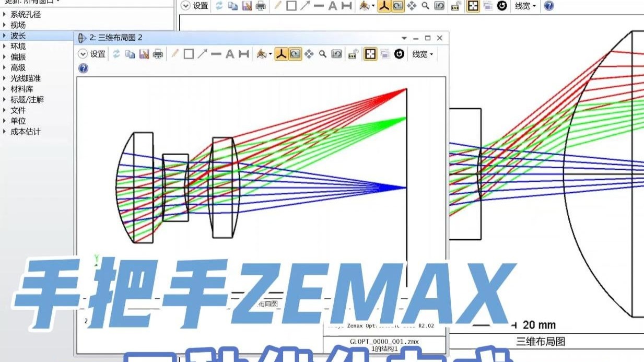Image resolution: width=644 pixels, height=362 pixels.
Task: Click the save image icon in 三维布局图 2 toolbar
Action: [x=144, y=54]
